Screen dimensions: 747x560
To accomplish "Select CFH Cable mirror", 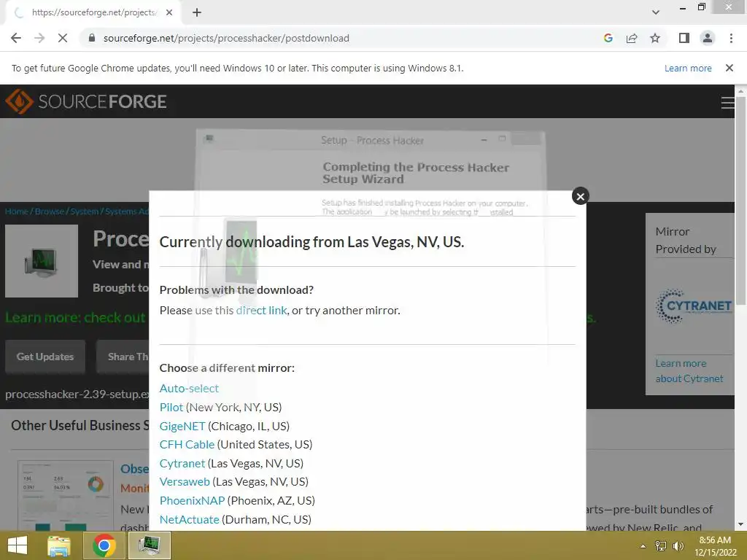I will (x=187, y=445).
